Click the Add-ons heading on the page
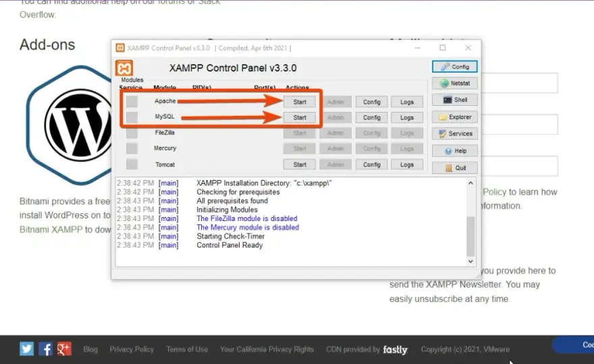 click(47, 44)
